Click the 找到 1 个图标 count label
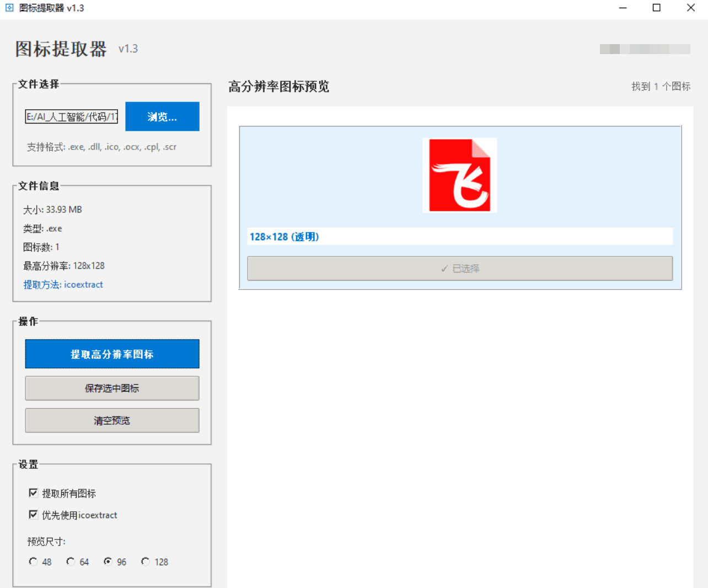Viewport: 708px width, 588px height. click(661, 86)
